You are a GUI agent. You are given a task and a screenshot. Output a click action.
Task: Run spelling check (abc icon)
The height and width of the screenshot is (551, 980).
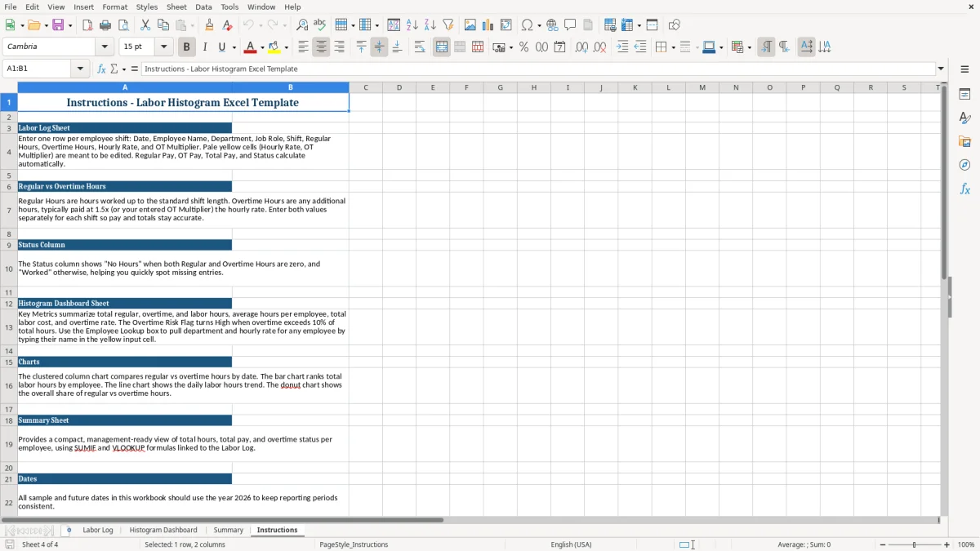tap(319, 25)
